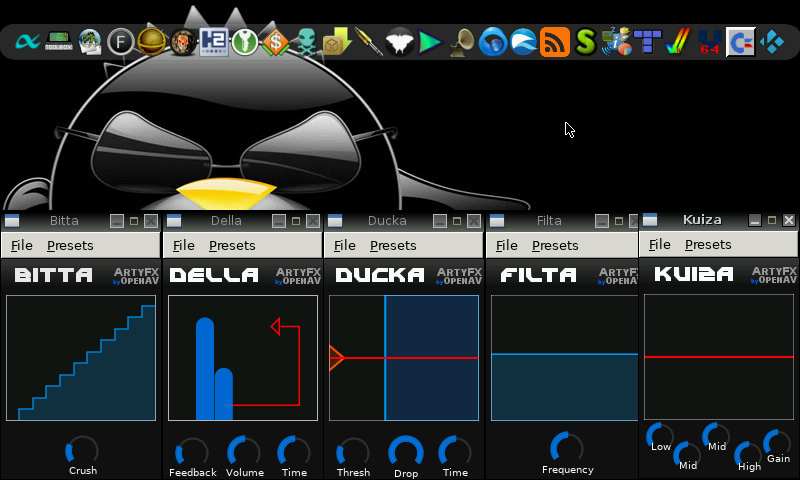The width and height of the screenshot is (800, 480).
Task: Click the Drop knob in Ducka
Action: pyautogui.click(x=406, y=452)
